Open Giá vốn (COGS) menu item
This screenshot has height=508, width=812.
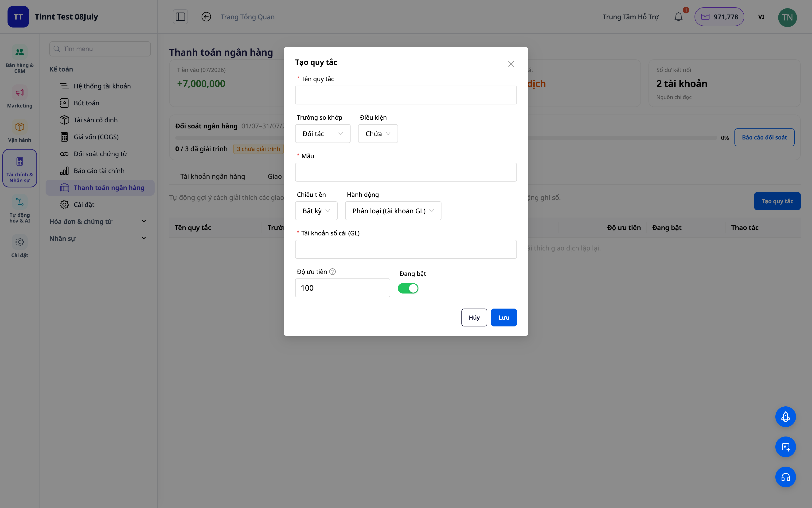tap(100, 137)
